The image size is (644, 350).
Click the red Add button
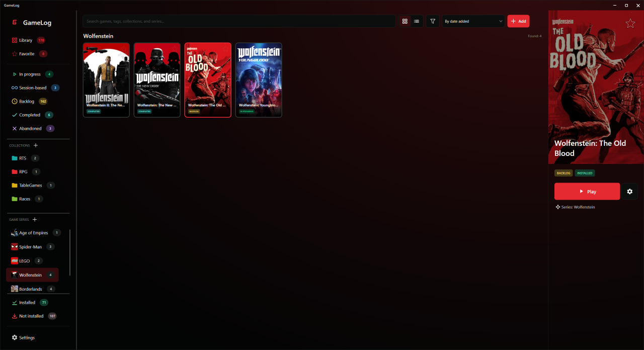coord(518,21)
